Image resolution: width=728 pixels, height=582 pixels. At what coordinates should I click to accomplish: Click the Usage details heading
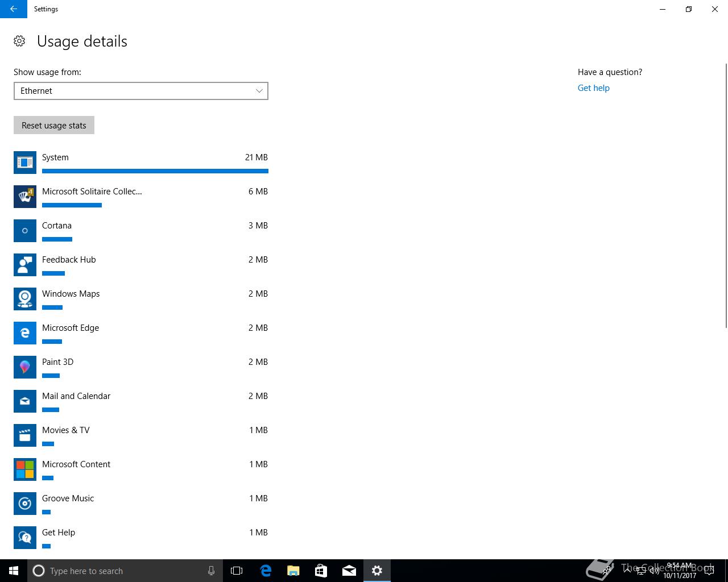pos(82,41)
